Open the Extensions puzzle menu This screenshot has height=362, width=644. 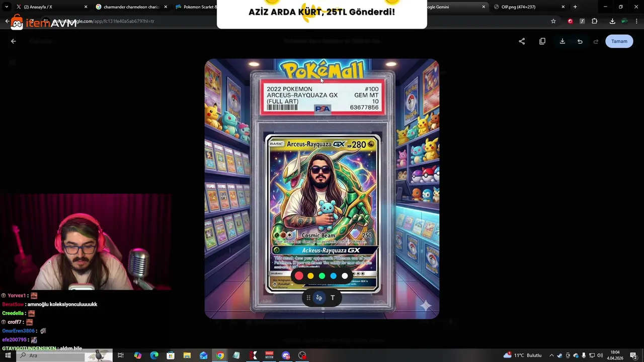point(595,21)
